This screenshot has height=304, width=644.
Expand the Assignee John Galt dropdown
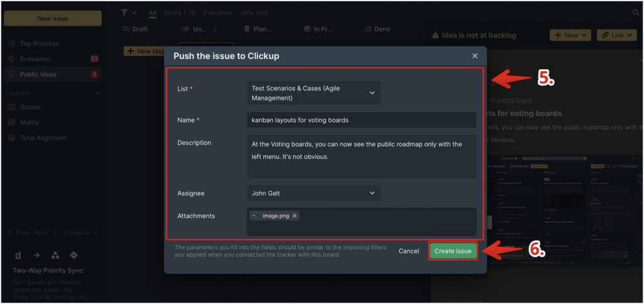tap(313, 193)
